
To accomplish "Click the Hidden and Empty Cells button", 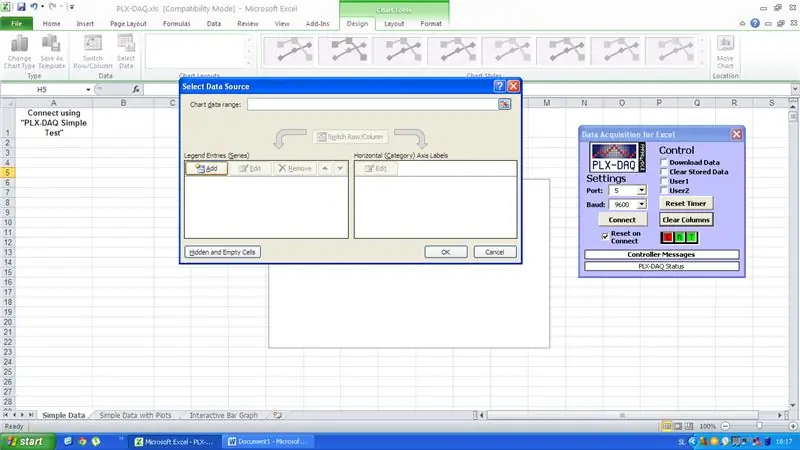I will (x=222, y=252).
